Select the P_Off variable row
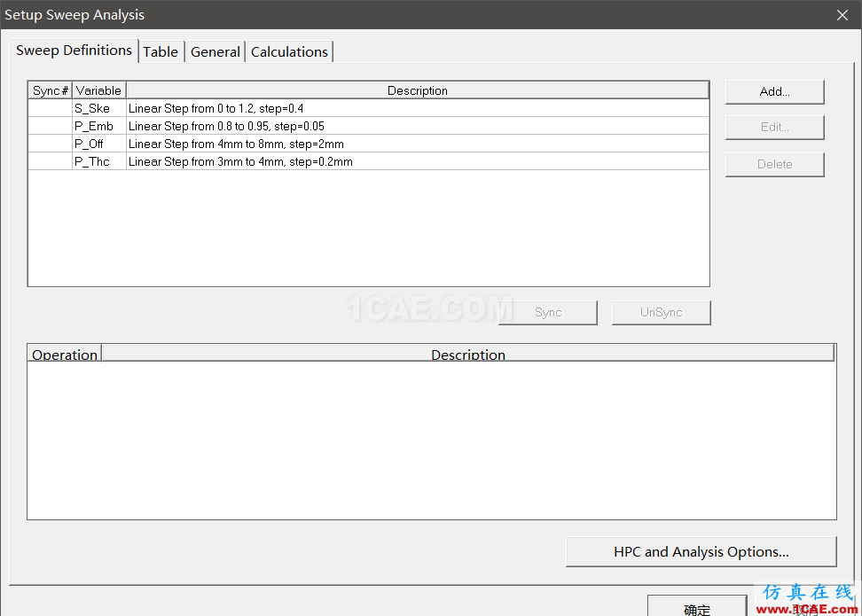862x616 pixels. click(x=368, y=144)
